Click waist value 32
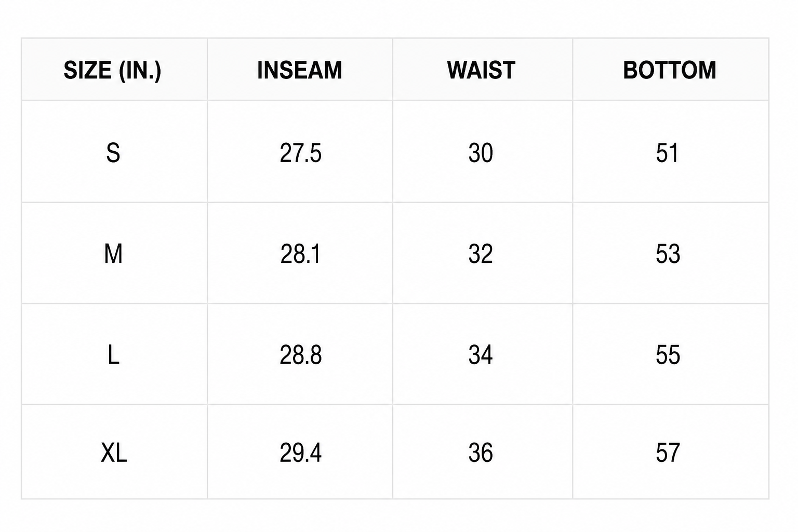Screen dimensions: 798x532 coord(481,254)
